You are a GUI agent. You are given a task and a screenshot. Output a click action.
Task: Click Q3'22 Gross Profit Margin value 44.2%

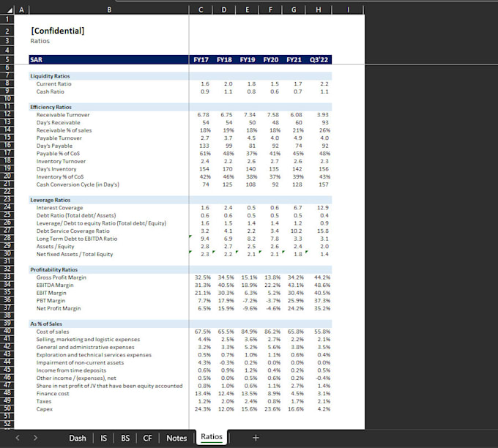point(322,277)
